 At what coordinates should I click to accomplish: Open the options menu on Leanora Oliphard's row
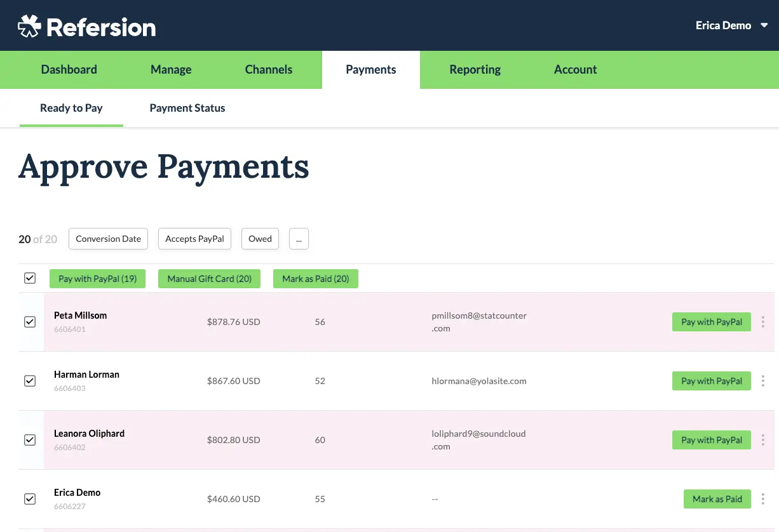(762, 440)
